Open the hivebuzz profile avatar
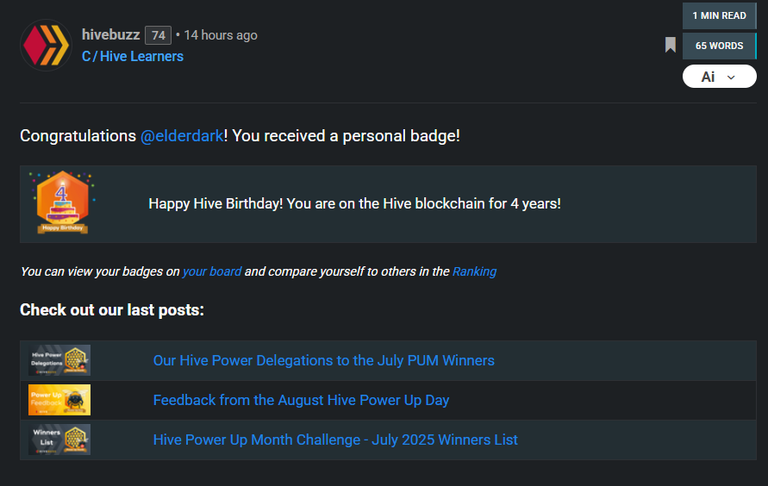768x486 pixels. [x=46, y=45]
